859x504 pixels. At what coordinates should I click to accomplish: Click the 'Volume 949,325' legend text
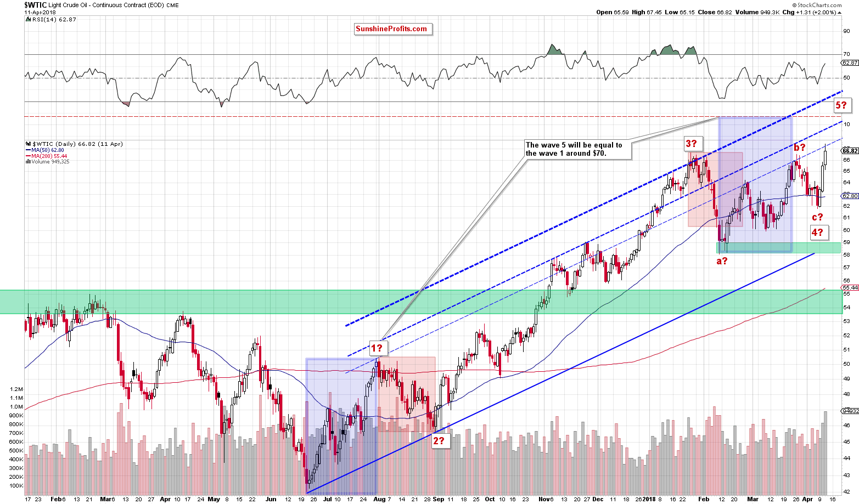coord(50,162)
